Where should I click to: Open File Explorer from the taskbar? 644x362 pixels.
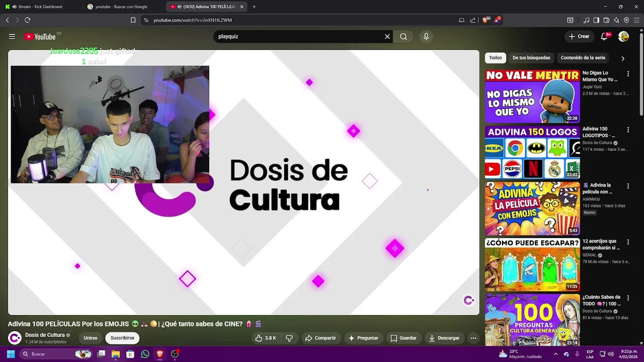(x=116, y=354)
